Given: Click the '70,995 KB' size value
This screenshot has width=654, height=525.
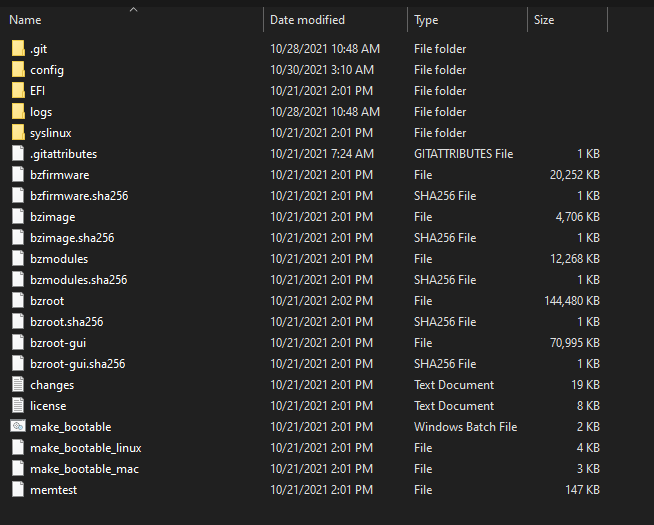Looking at the screenshot, I should pyautogui.click(x=574, y=343).
